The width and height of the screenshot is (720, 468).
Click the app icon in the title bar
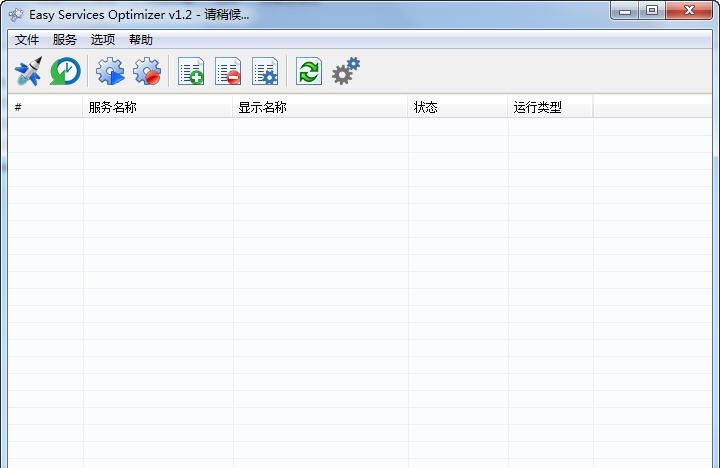[16, 15]
